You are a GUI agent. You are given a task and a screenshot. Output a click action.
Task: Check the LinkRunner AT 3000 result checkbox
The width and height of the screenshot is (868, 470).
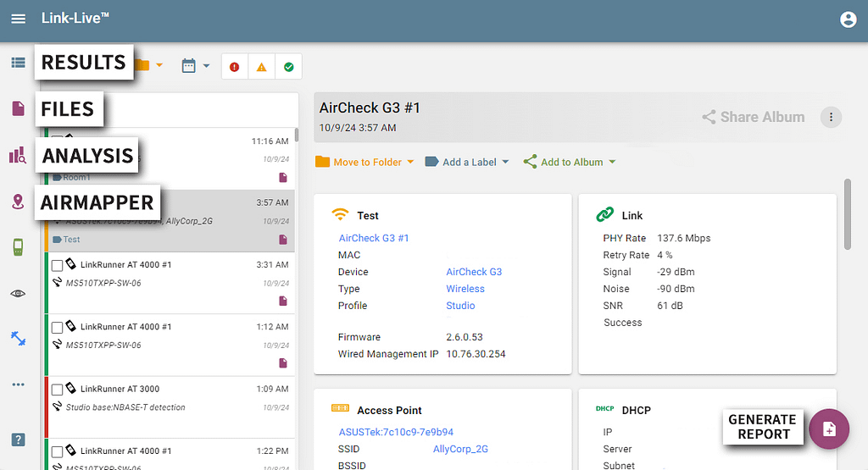[x=57, y=390]
